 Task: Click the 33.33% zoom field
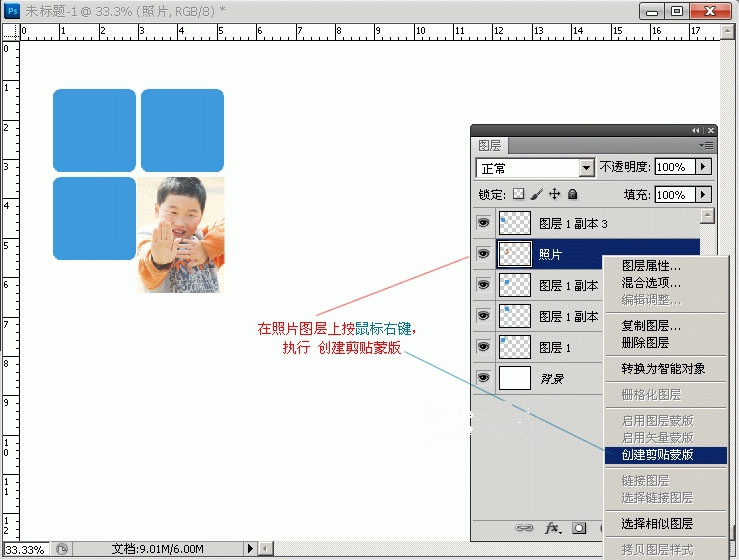click(26, 549)
